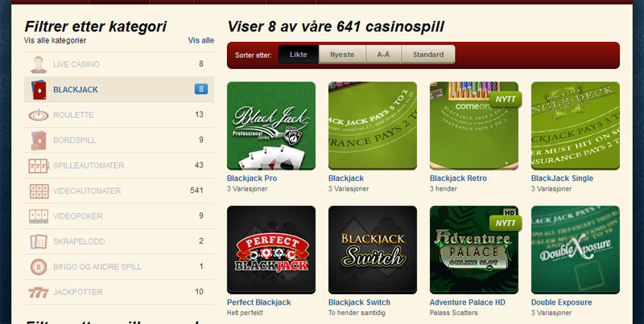The width and height of the screenshot is (644, 324).
Task: Click the Videopoker cards icon
Action: pyautogui.click(x=39, y=216)
